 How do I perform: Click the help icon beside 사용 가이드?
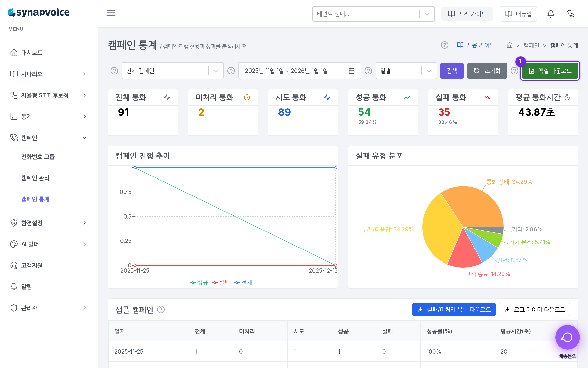(444, 45)
